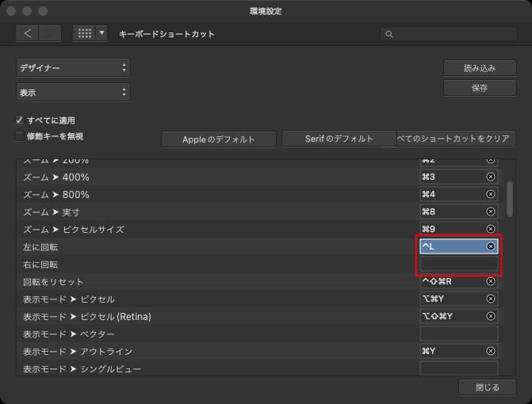Remove the shortcut for 回転をリセット
Viewport: 532px width, 404px height.
click(490, 281)
